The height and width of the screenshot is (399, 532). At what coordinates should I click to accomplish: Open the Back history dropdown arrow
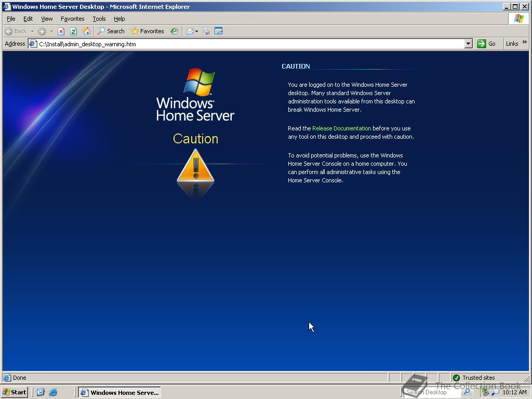click(33, 31)
